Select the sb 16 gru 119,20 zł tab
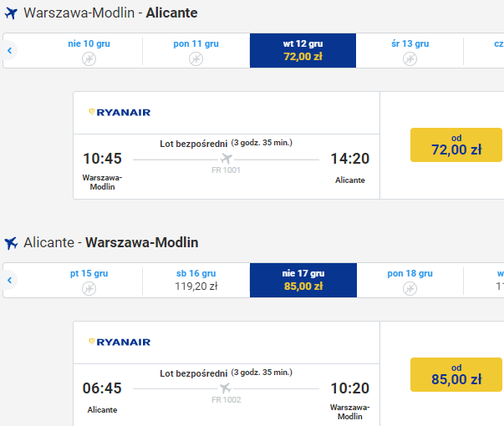This screenshot has width=504, height=426. pyautogui.click(x=196, y=280)
